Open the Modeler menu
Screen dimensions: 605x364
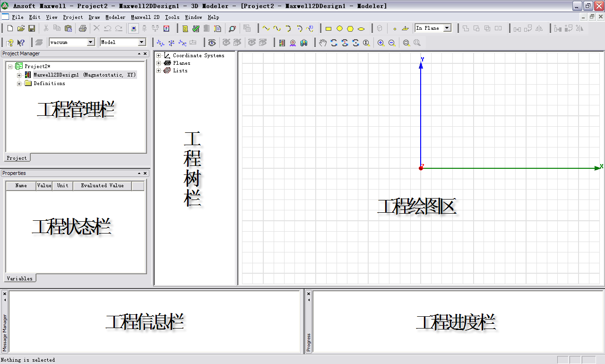[x=115, y=17]
